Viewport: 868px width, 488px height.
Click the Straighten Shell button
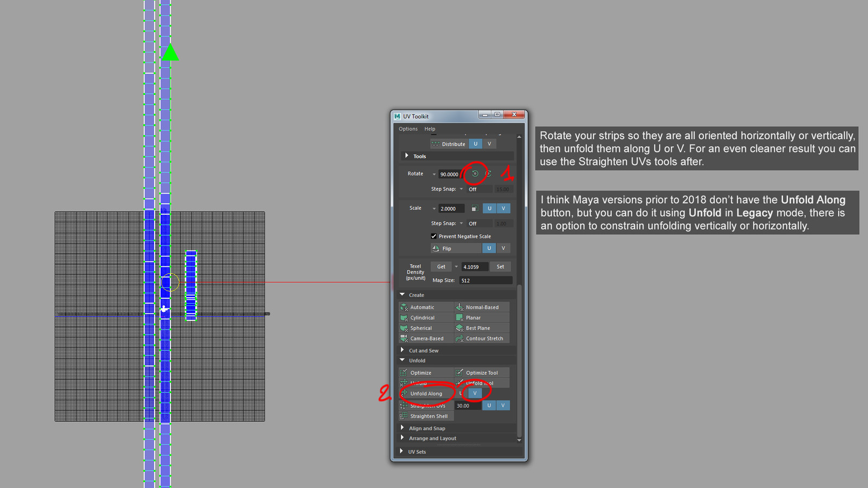(x=426, y=416)
